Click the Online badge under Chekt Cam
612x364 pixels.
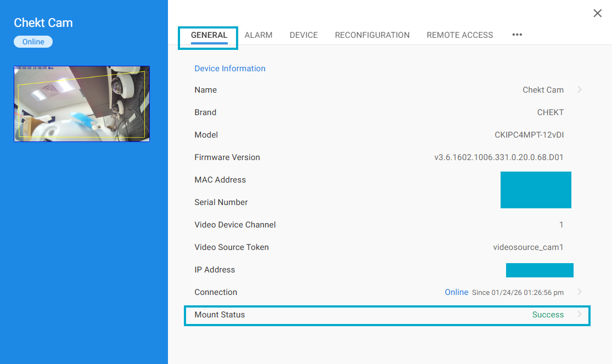(33, 42)
